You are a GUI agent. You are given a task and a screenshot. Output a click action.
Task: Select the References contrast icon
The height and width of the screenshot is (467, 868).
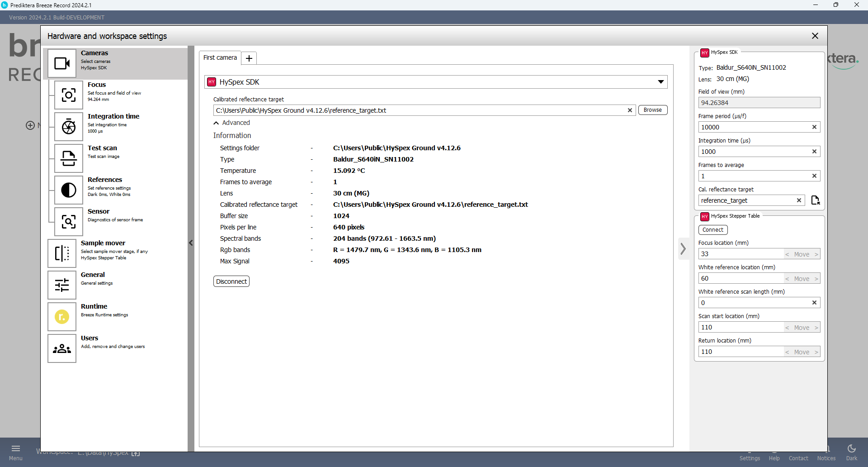[x=69, y=190]
